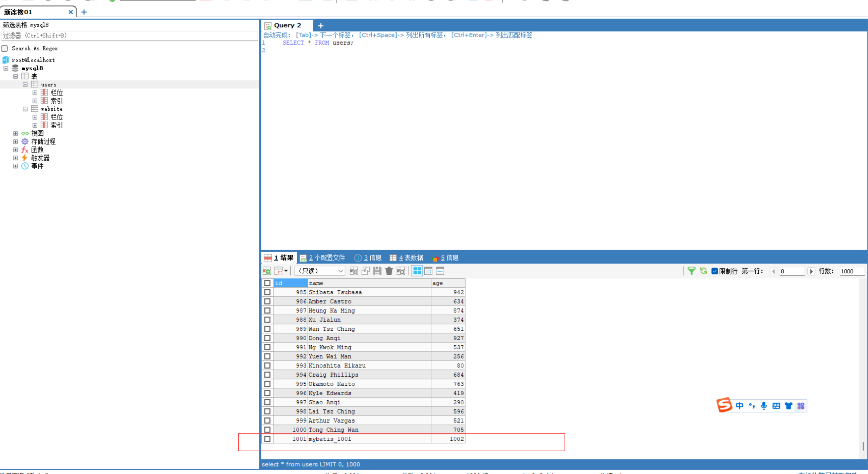
Task: Collapse the users table tree node
Action: 25,85
